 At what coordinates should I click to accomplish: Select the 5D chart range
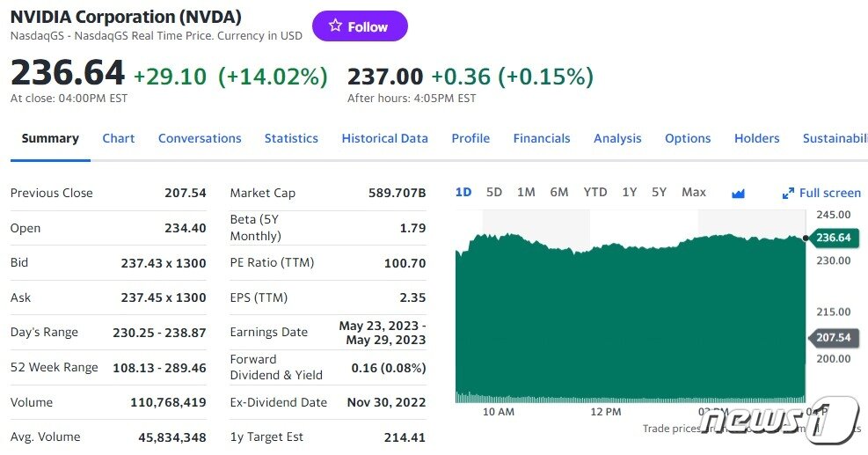(493, 193)
